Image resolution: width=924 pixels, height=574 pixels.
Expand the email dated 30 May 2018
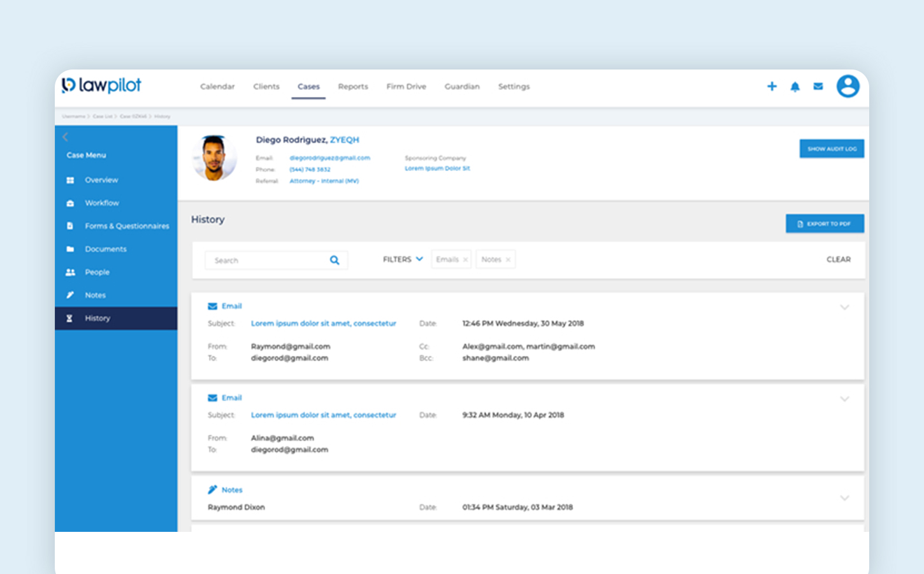click(844, 307)
